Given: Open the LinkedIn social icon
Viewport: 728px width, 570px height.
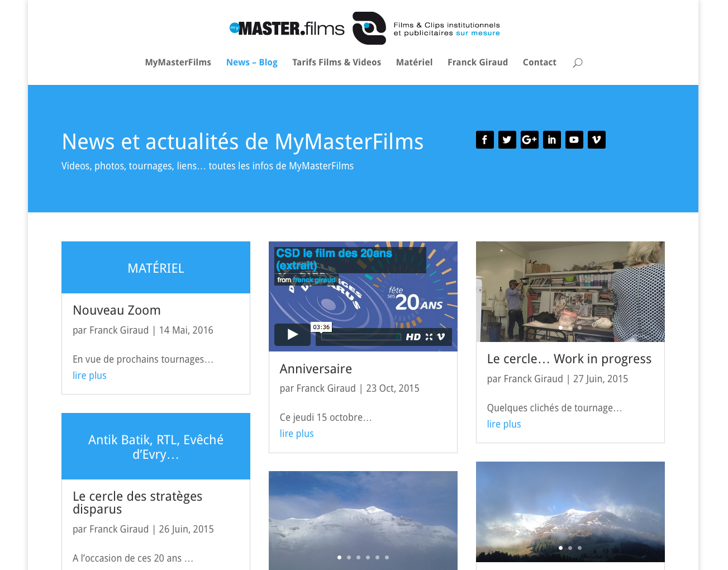Looking at the screenshot, I should click(551, 140).
